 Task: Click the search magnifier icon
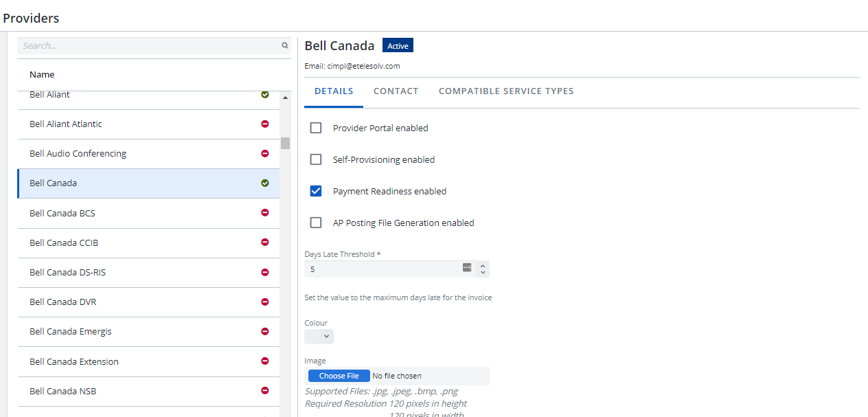point(285,46)
